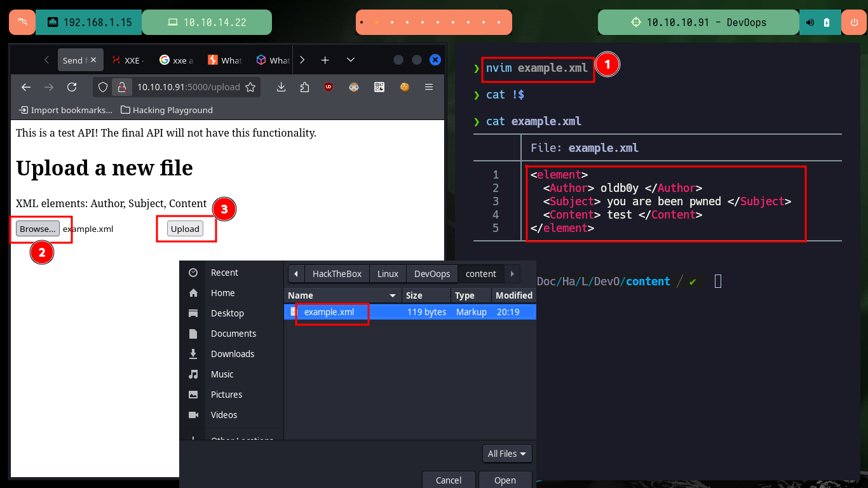
Task: Click the 192.168.1.15 network widget
Action: [x=88, y=22]
